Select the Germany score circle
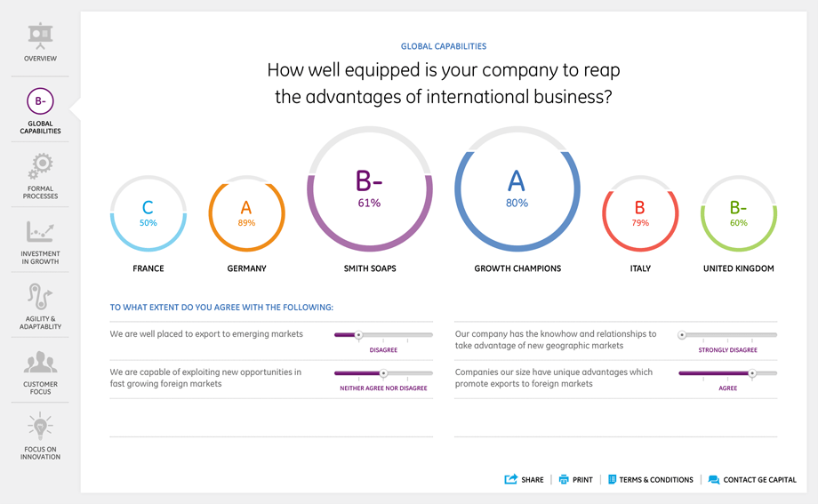Viewport: 818px width, 504px height. click(x=246, y=214)
